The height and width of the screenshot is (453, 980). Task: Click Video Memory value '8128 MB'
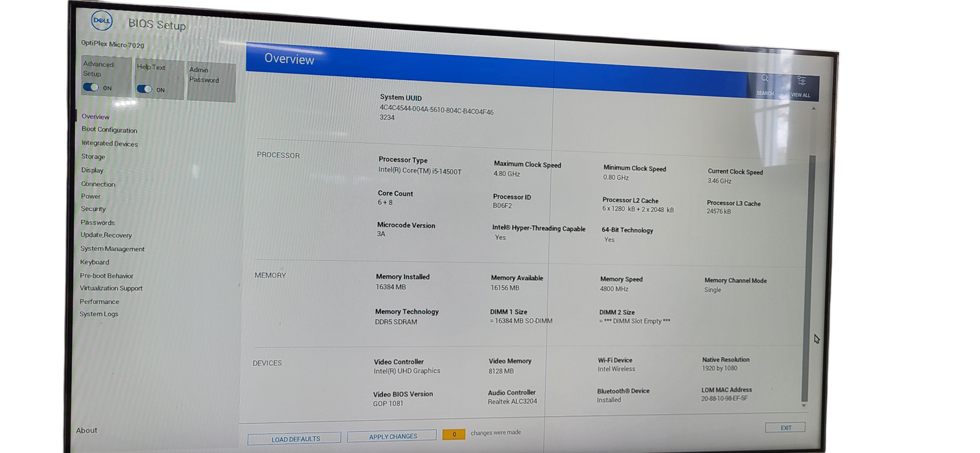(x=501, y=371)
